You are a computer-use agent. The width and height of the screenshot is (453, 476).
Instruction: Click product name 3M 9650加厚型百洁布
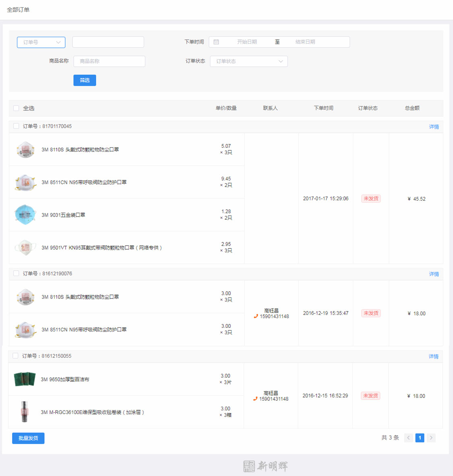pos(65,379)
